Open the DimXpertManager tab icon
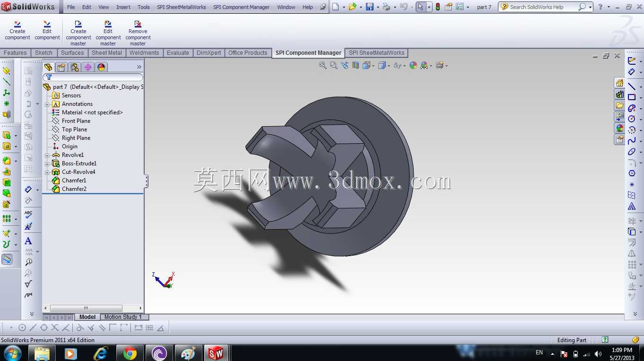Image resolution: width=644 pixels, height=361 pixels. pyautogui.click(x=88, y=67)
